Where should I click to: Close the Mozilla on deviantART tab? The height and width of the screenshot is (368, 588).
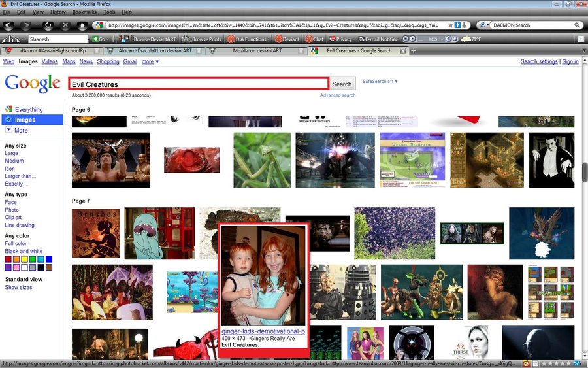301,50
